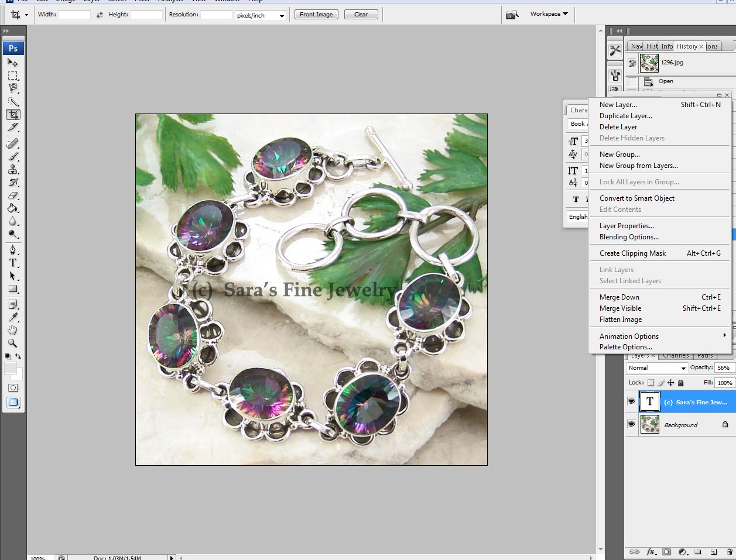Select the Zoom tool
This screenshot has height=560, width=736.
tap(13, 343)
